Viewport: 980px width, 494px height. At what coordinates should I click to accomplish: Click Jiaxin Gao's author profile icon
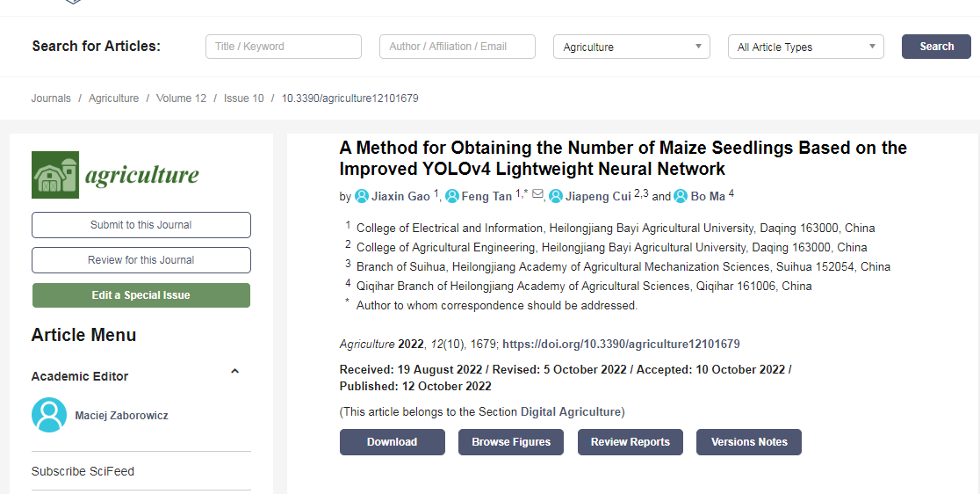click(x=361, y=196)
